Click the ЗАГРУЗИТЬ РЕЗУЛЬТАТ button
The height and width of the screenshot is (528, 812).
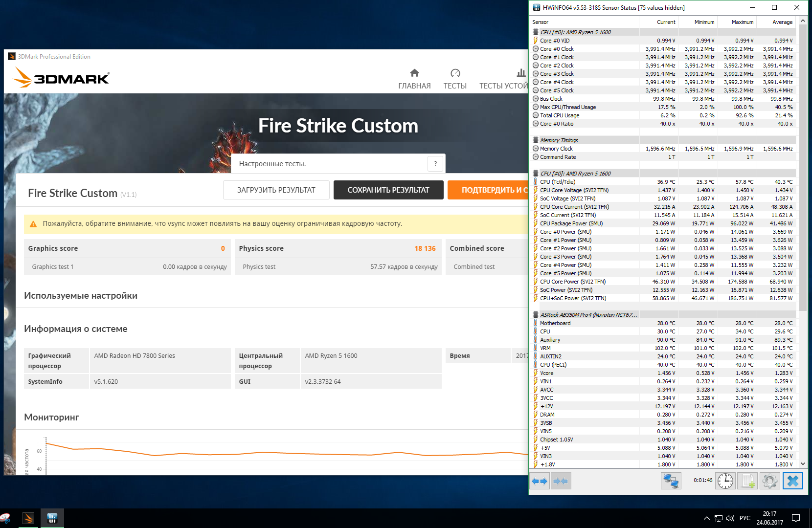(276, 190)
